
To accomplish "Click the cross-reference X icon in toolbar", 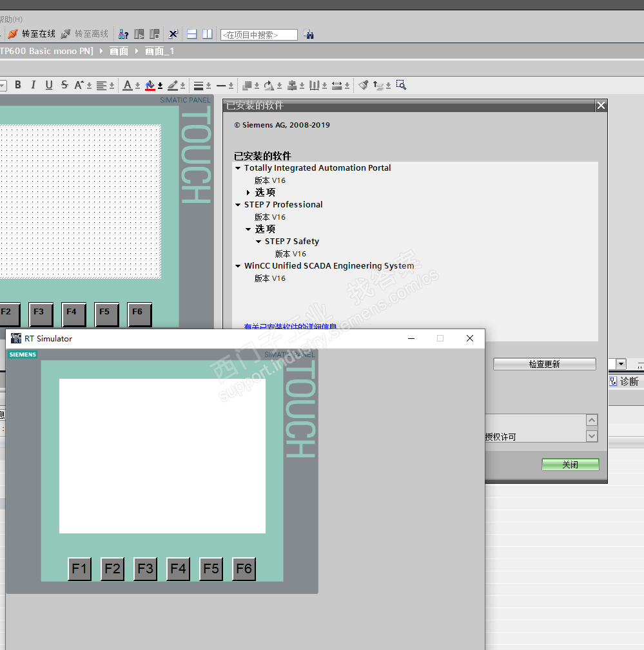I will pos(173,34).
